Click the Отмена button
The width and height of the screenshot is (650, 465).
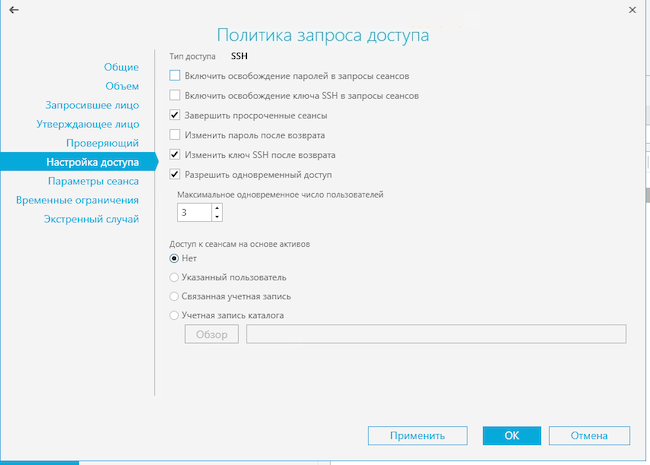[589, 436]
